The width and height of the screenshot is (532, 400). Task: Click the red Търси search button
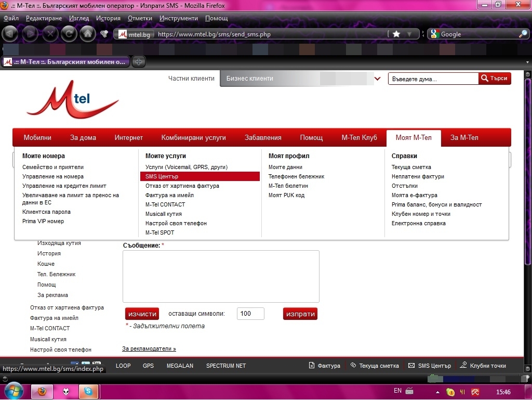(x=495, y=79)
